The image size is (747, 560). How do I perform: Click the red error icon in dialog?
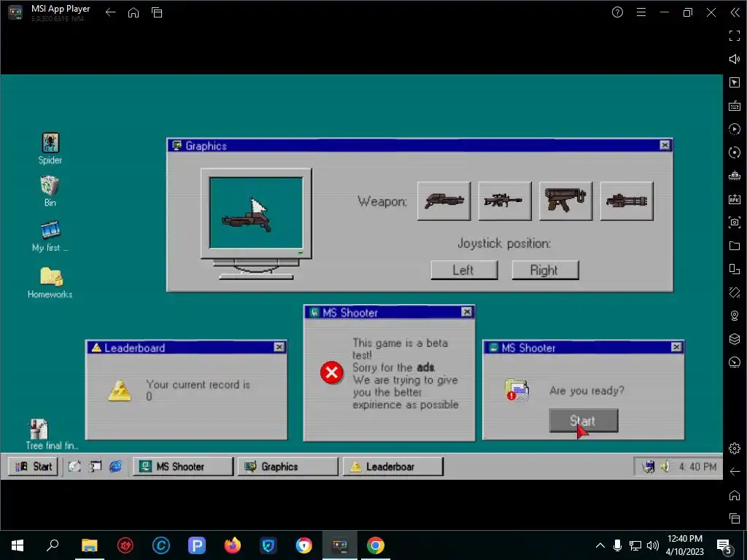(332, 373)
